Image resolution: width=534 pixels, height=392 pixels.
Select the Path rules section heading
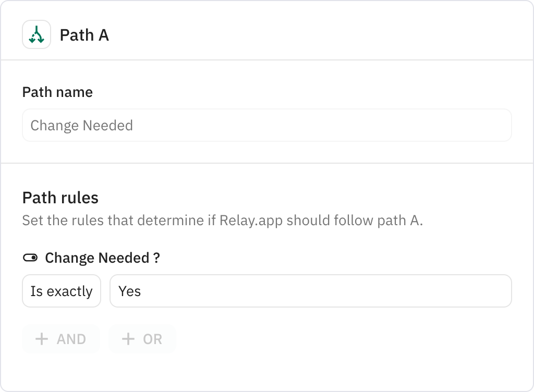click(x=60, y=198)
